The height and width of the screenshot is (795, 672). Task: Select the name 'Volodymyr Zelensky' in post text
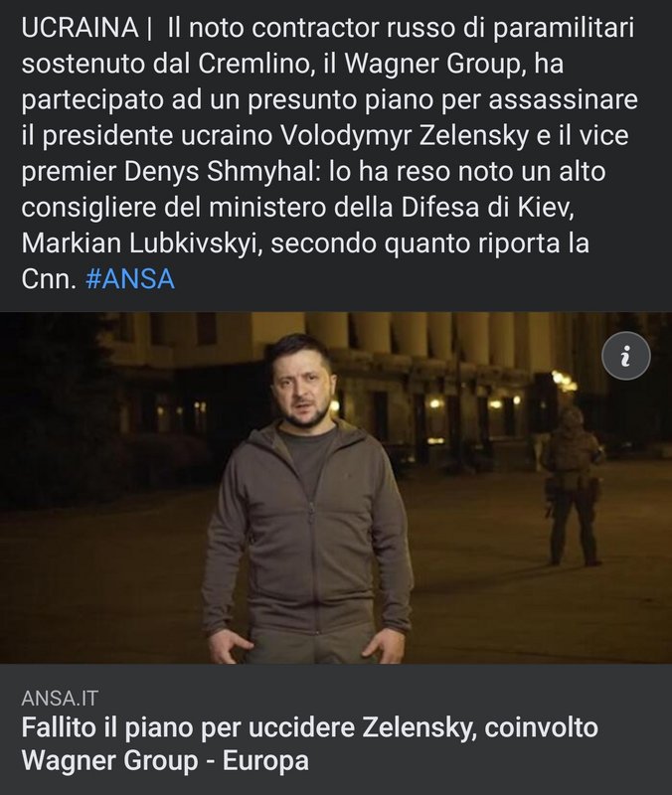404,135
